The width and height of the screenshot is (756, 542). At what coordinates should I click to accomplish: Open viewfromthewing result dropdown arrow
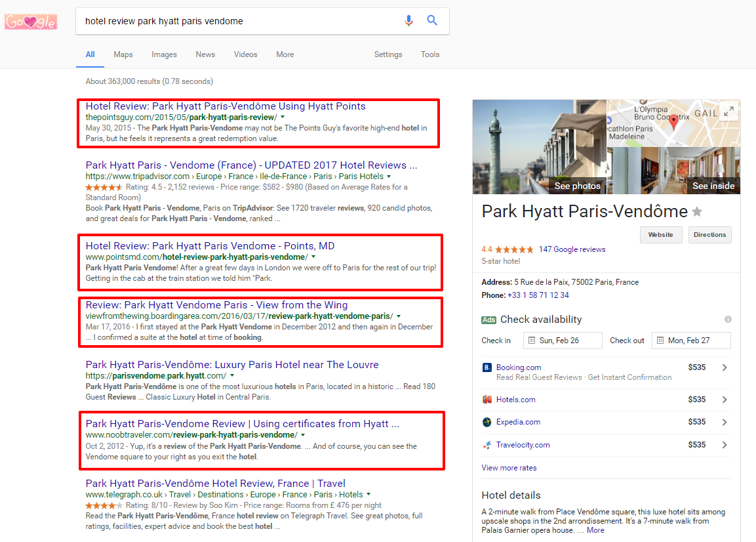(399, 317)
